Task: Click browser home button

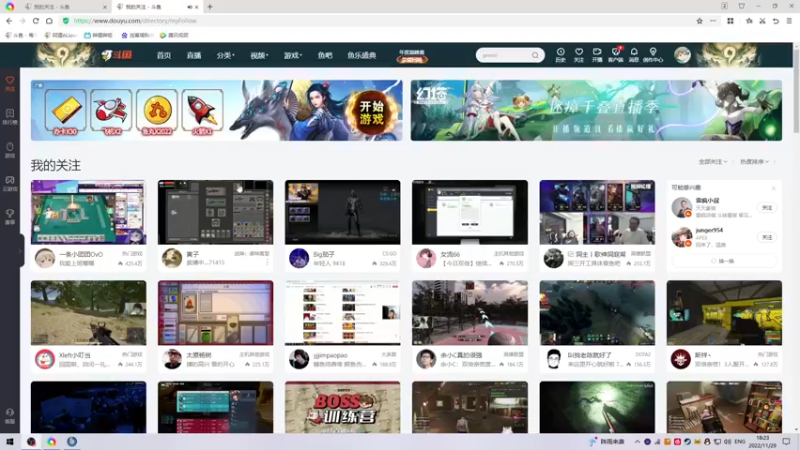Action: 49,21
